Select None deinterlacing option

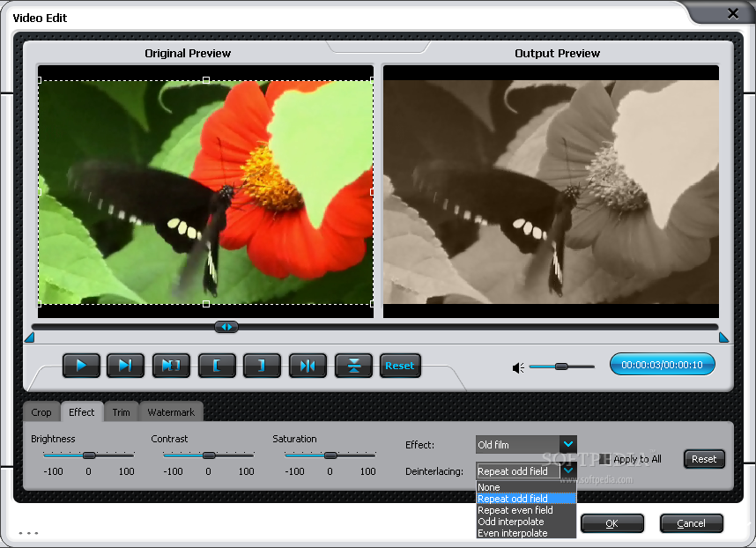point(526,487)
